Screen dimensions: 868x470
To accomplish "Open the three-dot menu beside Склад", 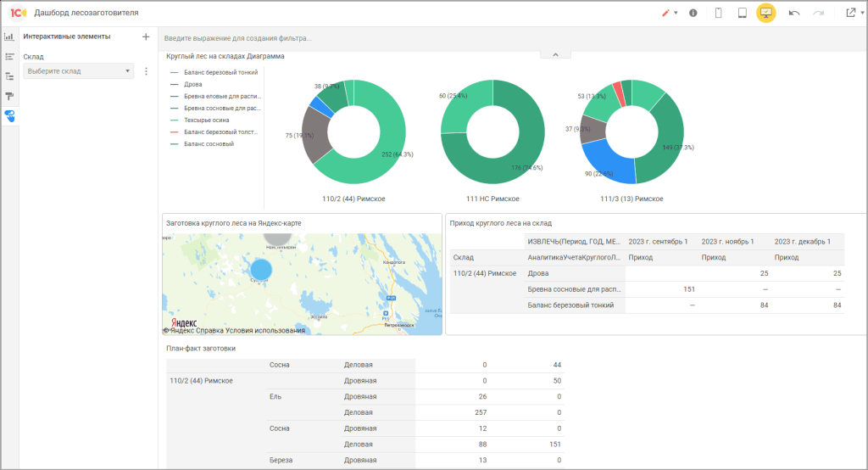I will pos(146,71).
